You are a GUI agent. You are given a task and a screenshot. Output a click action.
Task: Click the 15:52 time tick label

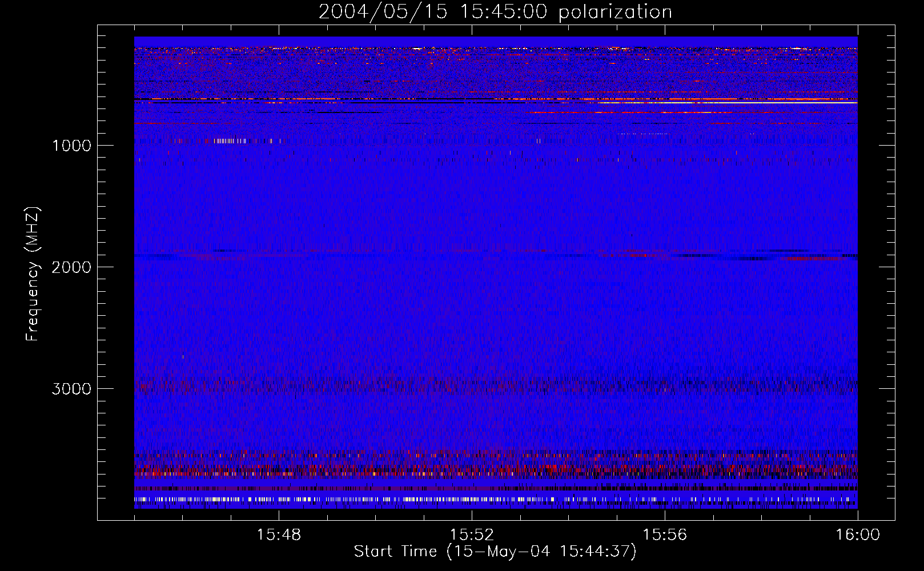click(x=472, y=535)
